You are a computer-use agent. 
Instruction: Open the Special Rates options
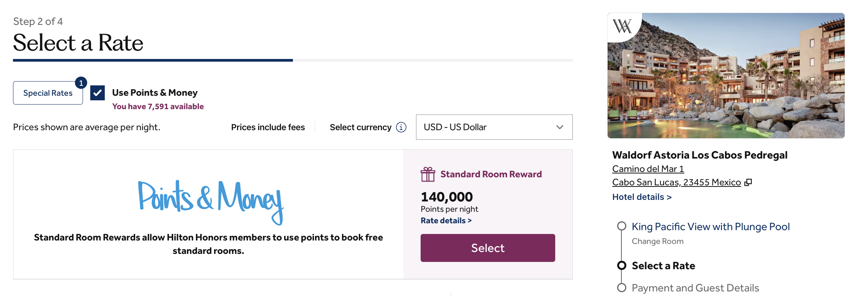(47, 93)
